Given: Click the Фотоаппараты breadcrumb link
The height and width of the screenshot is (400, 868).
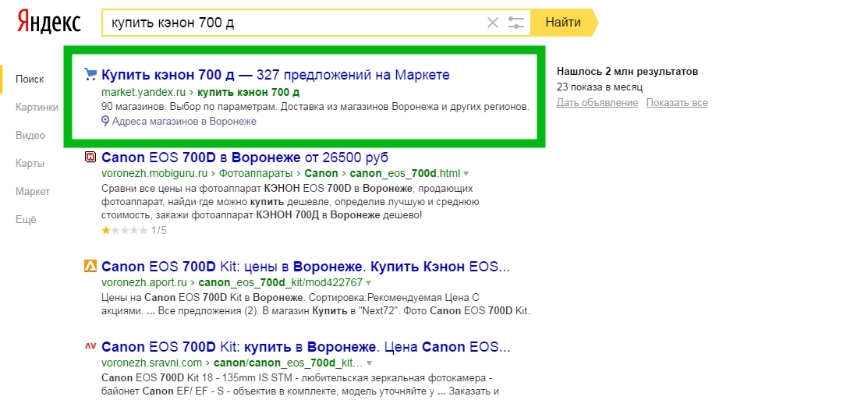Looking at the screenshot, I should 257,173.
